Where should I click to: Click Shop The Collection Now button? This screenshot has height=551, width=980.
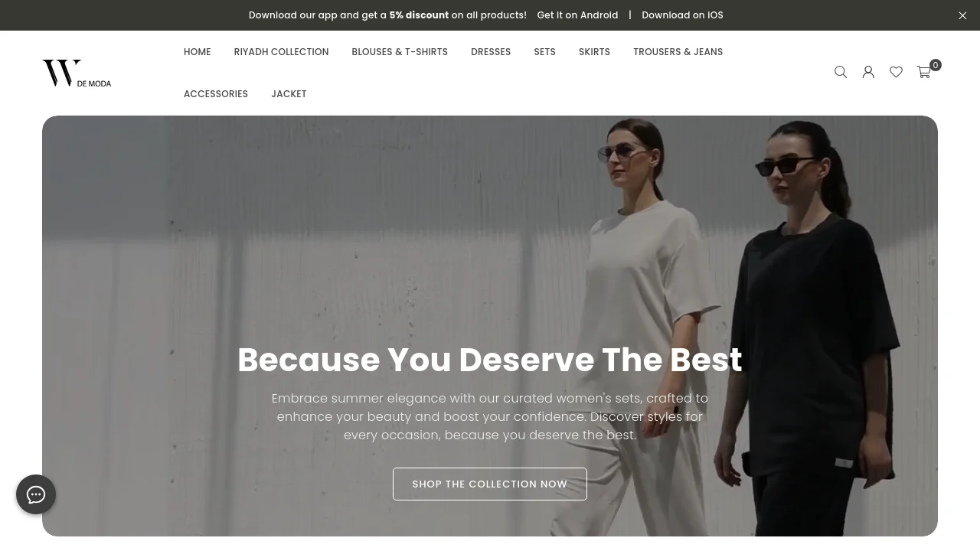coord(490,484)
